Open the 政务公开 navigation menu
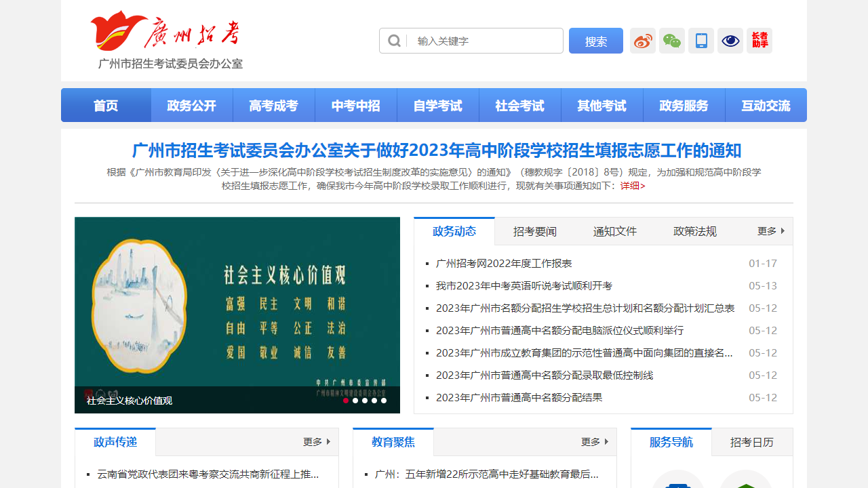The width and height of the screenshot is (868, 488). [x=192, y=105]
